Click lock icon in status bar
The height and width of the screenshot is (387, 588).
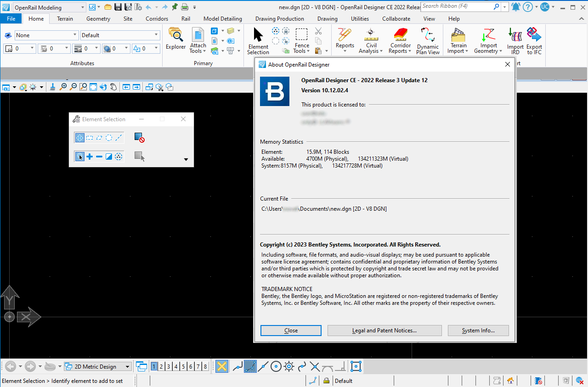pyautogui.click(x=326, y=381)
